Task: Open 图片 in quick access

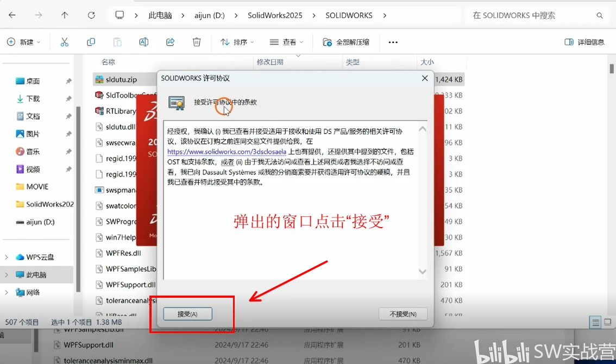Action: tap(33, 134)
